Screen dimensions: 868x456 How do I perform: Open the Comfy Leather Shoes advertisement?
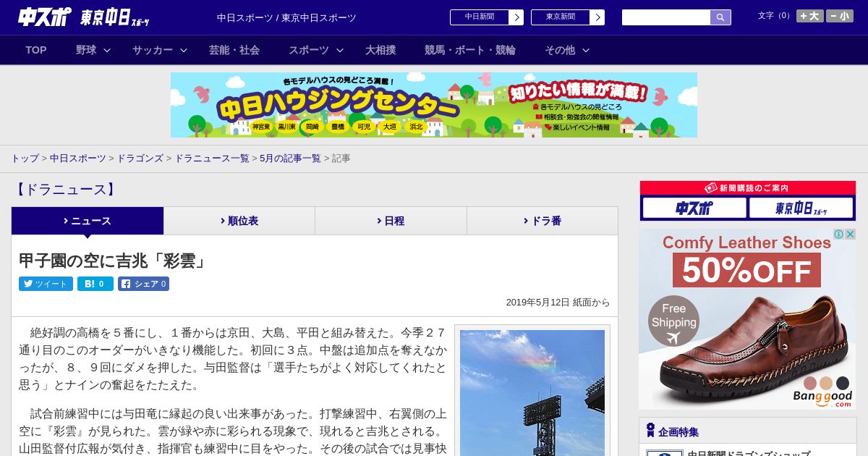[x=747, y=319]
